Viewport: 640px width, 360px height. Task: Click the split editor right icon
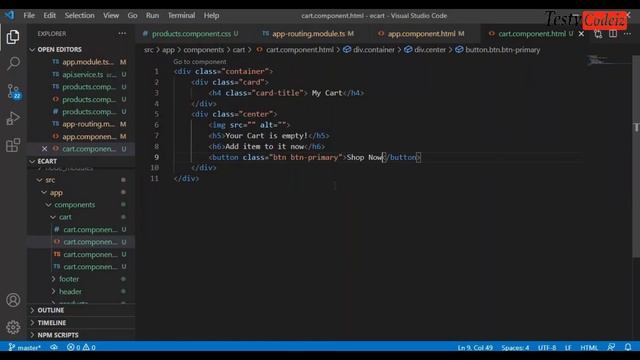(x=613, y=34)
